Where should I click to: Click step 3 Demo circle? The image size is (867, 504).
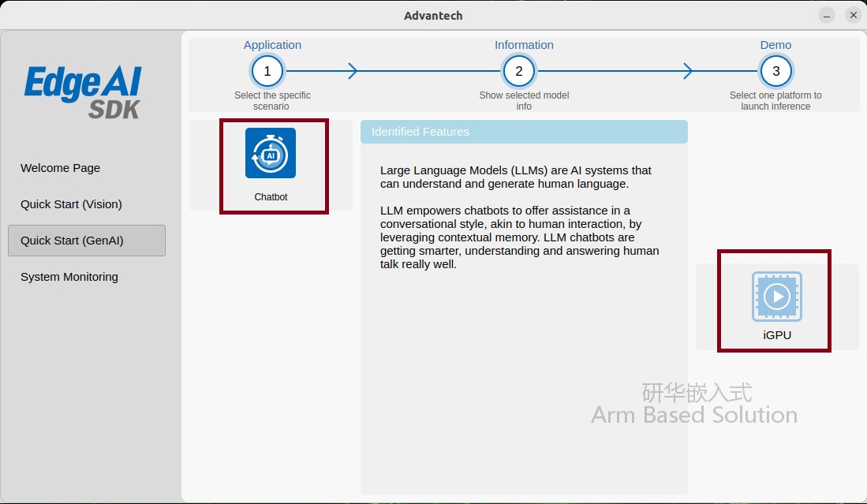coord(775,71)
